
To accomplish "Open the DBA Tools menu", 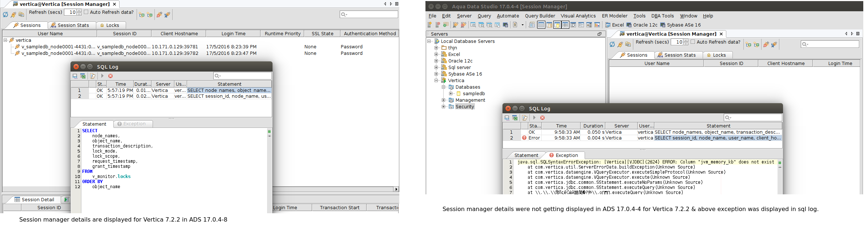I will point(662,16).
